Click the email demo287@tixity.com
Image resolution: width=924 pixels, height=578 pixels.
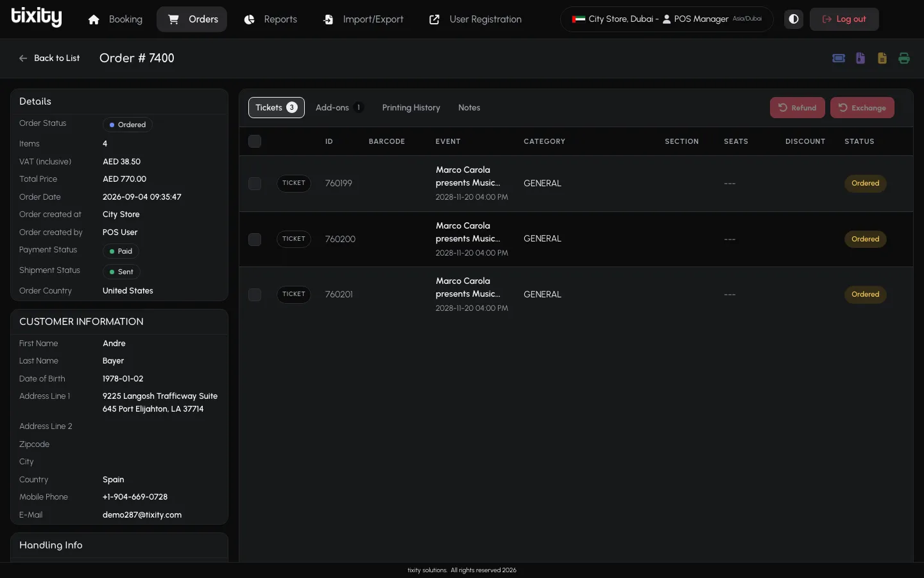click(x=142, y=515)
